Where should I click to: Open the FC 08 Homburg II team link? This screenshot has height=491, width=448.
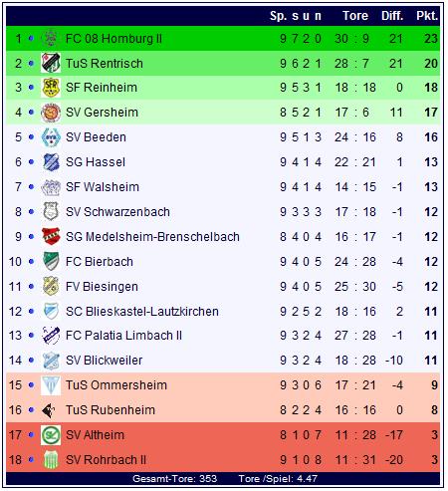pyautogui.click(x=113, y=39)
